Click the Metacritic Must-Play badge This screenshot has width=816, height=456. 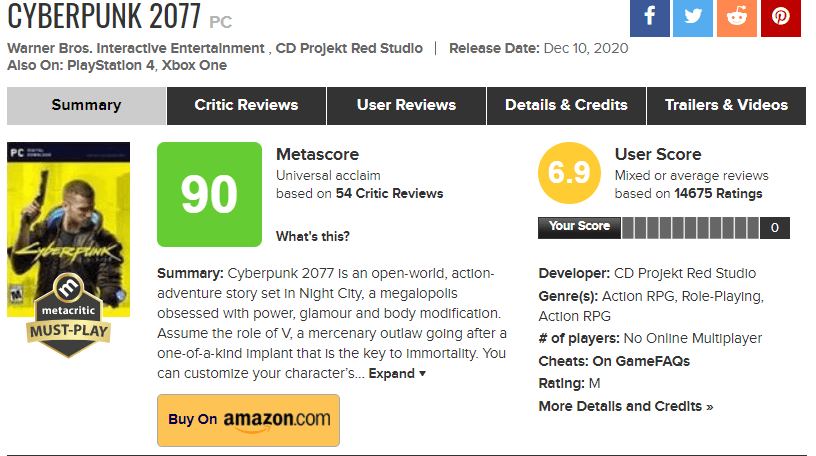(x=67, y=313)
